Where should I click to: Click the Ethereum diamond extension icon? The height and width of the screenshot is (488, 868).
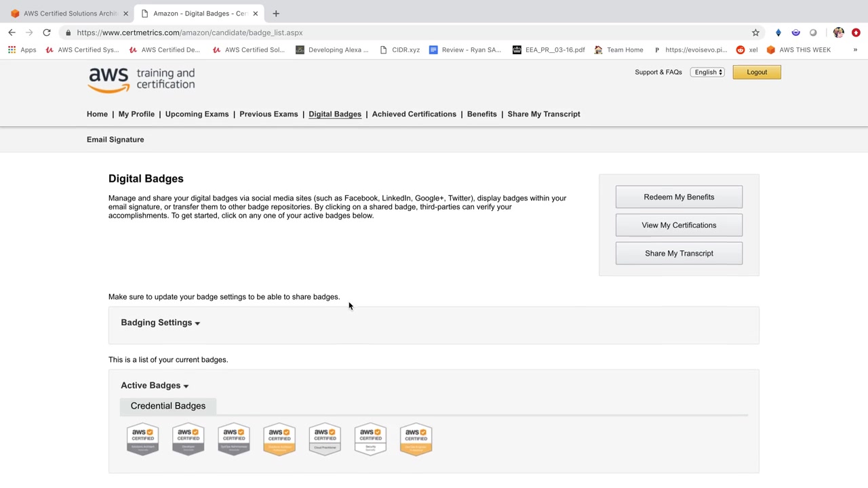click(x=778, y=33)
